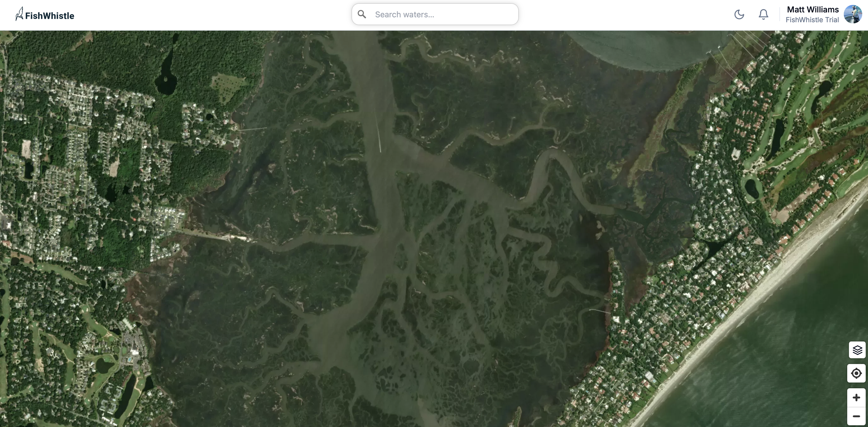Zoom out using the minus button
Image resolution: width=868 pixels, height=427 pixels.
[x=856, y=416]
